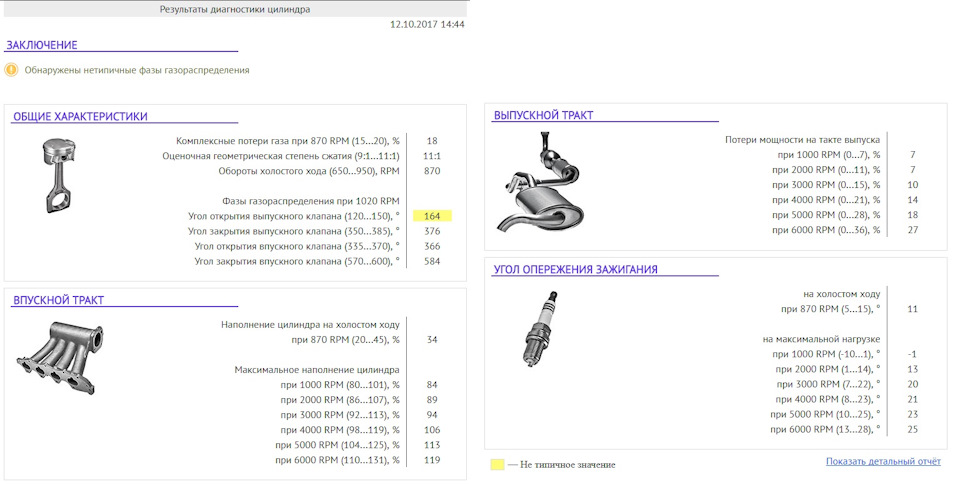Click the exhaust valve closing angle 376
960x484 pixels.
pos(432,231)
